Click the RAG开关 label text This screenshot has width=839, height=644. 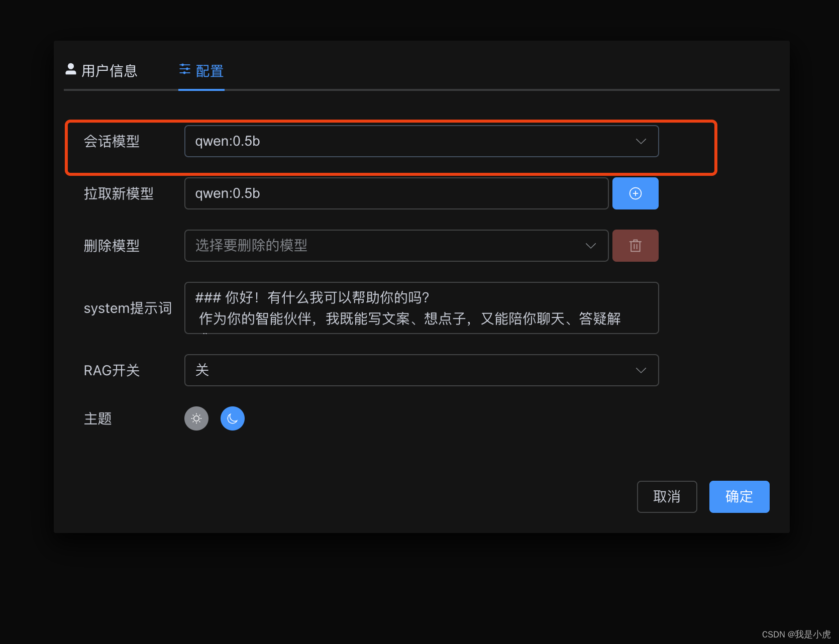(112, 370)
